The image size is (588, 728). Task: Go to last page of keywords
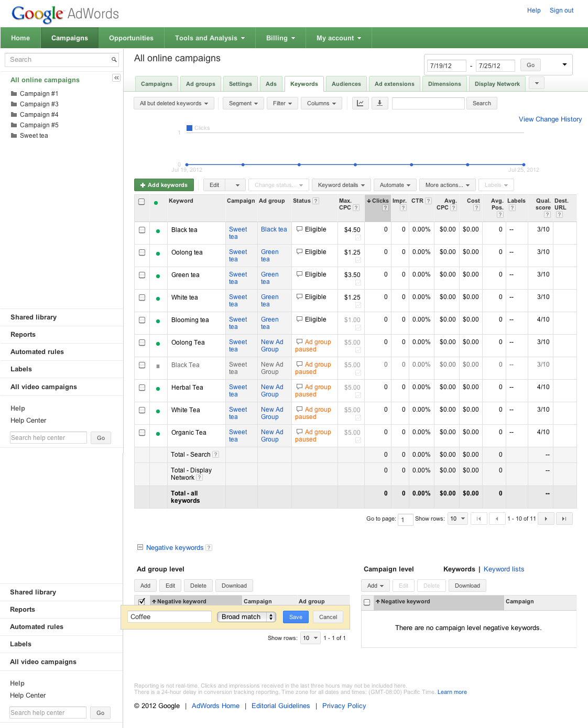click(x=564, y=519)
